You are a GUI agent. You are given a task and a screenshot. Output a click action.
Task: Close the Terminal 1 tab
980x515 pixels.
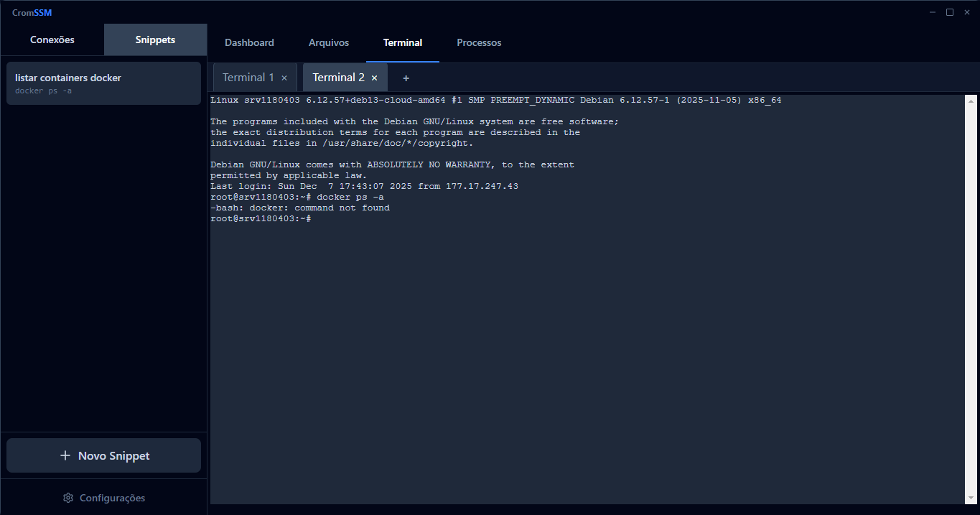tap(284, 78)
